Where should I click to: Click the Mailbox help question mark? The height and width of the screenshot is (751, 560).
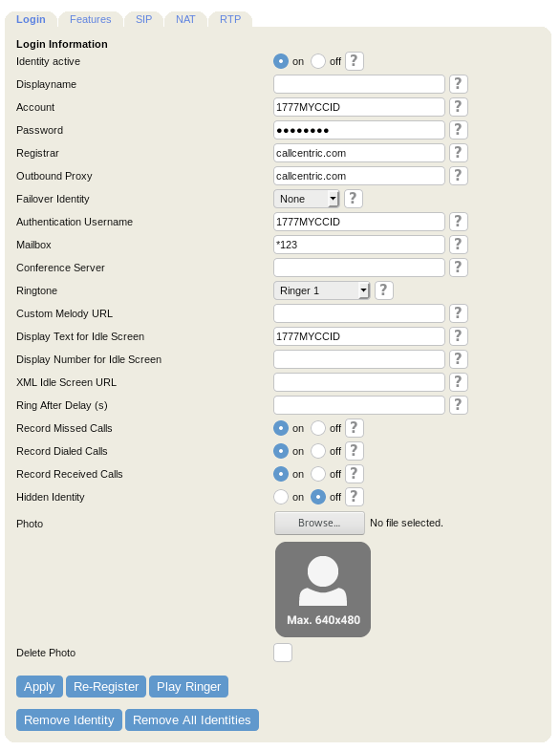click(458, 245)
